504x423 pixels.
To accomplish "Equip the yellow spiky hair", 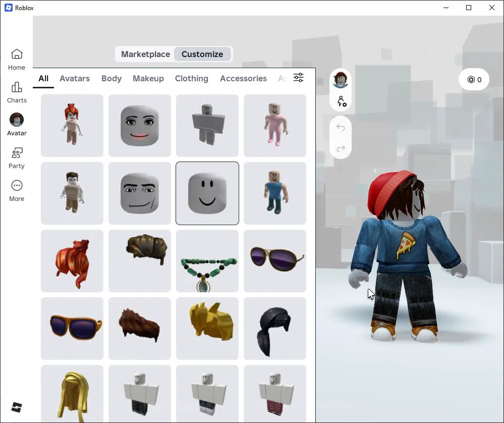I will pyautogui.click(x=207, y=329).
